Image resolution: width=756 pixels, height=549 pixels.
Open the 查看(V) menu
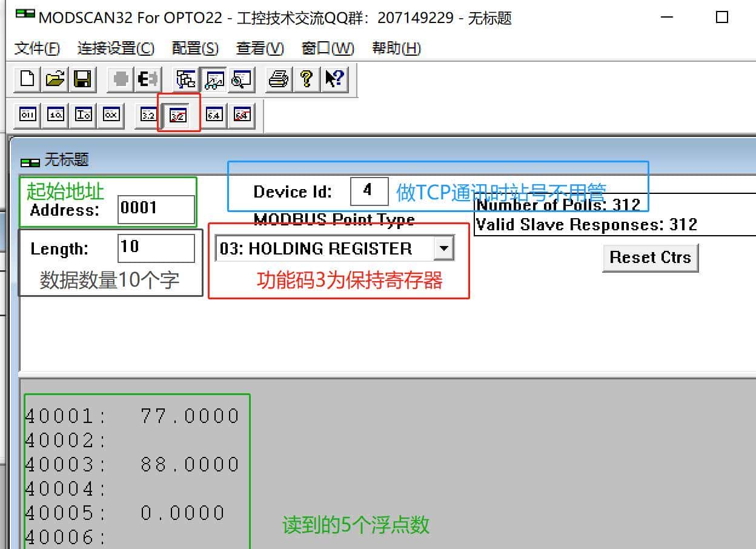coord(259,48)
